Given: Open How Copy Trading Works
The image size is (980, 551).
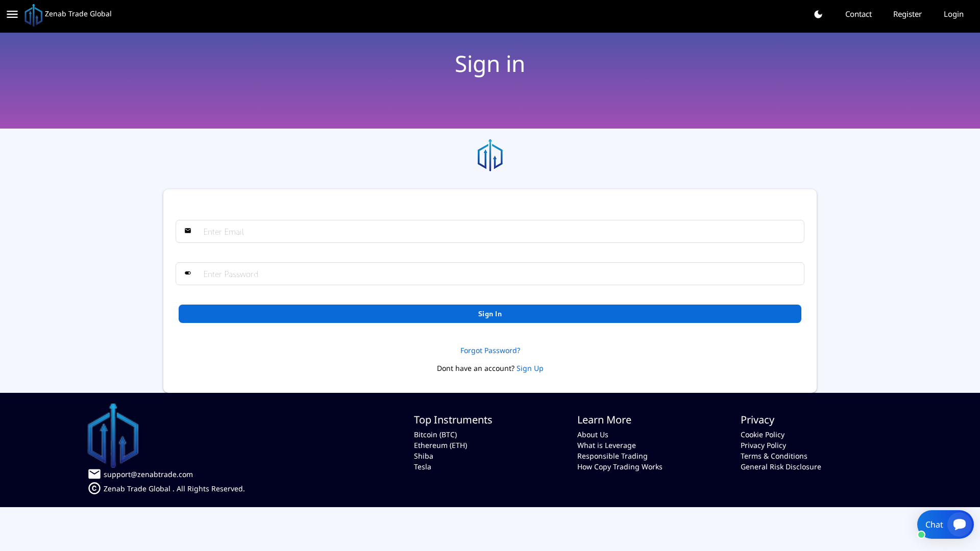Looking at the screenshot, I should [x=620, y=466].
